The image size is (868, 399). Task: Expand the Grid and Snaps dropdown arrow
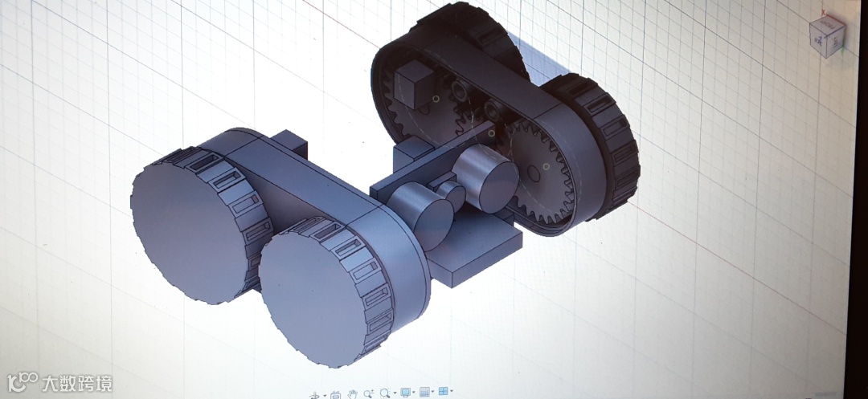(x=433, y=391)
